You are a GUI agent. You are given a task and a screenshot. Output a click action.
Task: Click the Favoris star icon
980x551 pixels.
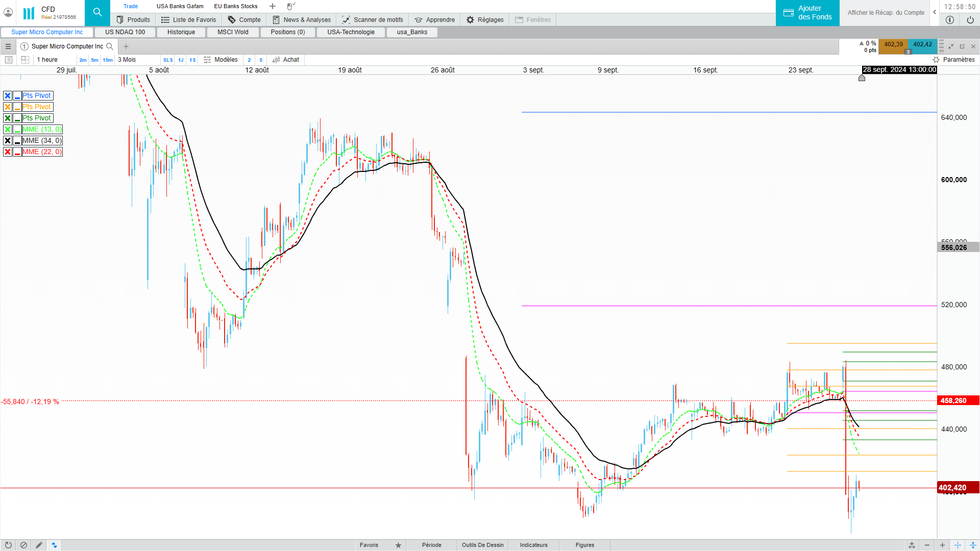coord(398,545)
